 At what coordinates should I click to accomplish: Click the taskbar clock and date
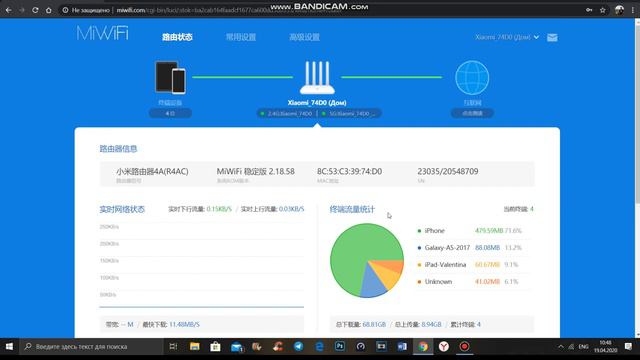click(x=606, y=347)
